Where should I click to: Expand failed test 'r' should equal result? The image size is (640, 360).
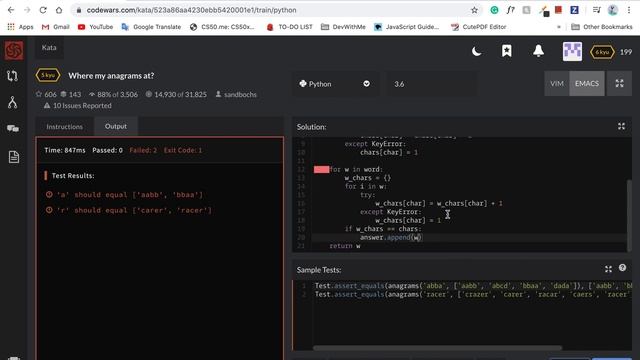pos(129,210)
